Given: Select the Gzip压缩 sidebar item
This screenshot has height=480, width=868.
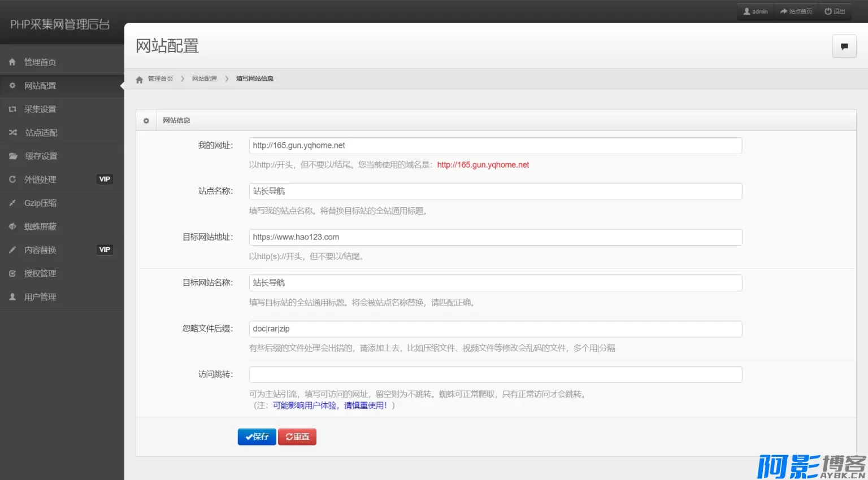Looking at the screenshot, I should [40, 203].
